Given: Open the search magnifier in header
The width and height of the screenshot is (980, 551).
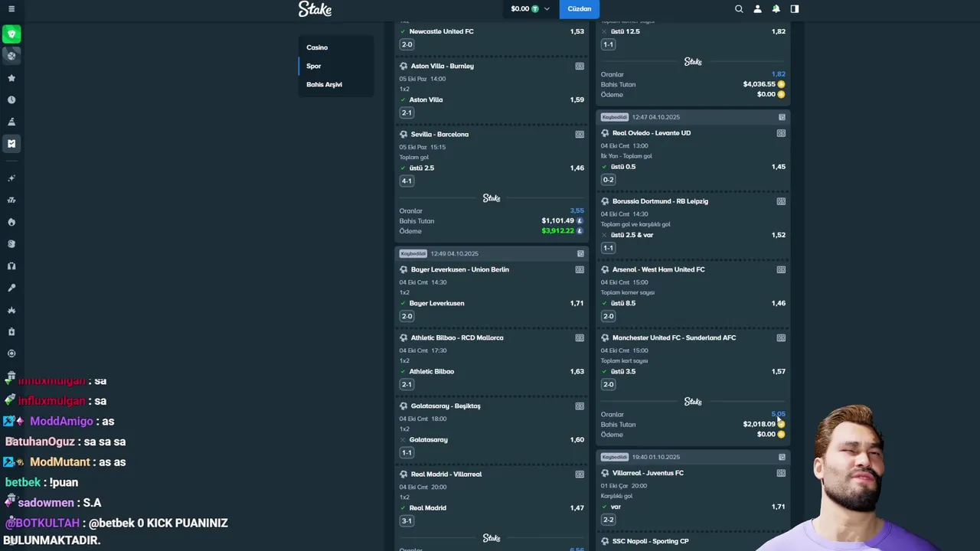Looking at the screenshot, I should point(739,9).
